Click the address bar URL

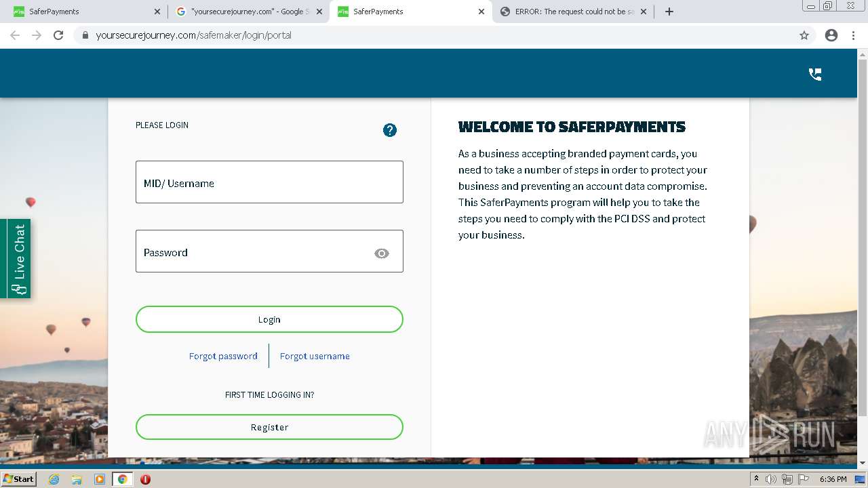194,35
